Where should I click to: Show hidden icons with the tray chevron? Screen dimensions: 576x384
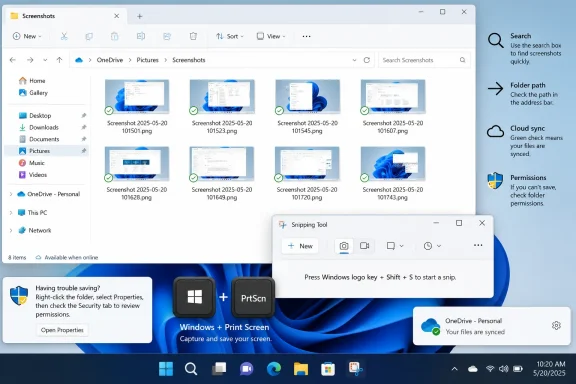point(454,369)
